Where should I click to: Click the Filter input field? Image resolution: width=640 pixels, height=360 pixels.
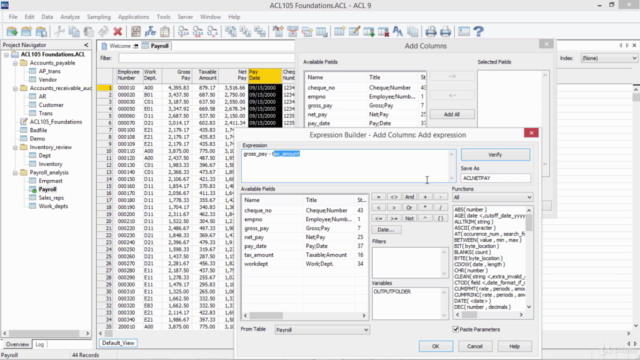[x=206, y=58]
